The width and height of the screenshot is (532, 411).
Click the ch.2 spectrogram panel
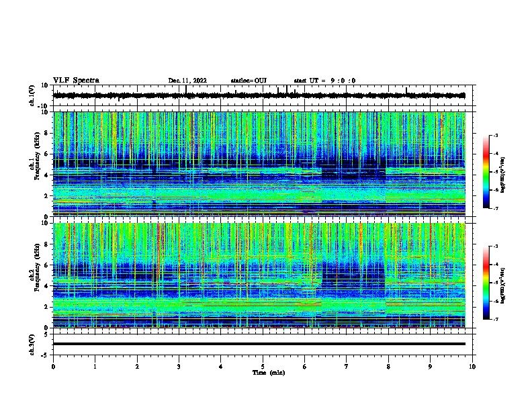point(259,275)
